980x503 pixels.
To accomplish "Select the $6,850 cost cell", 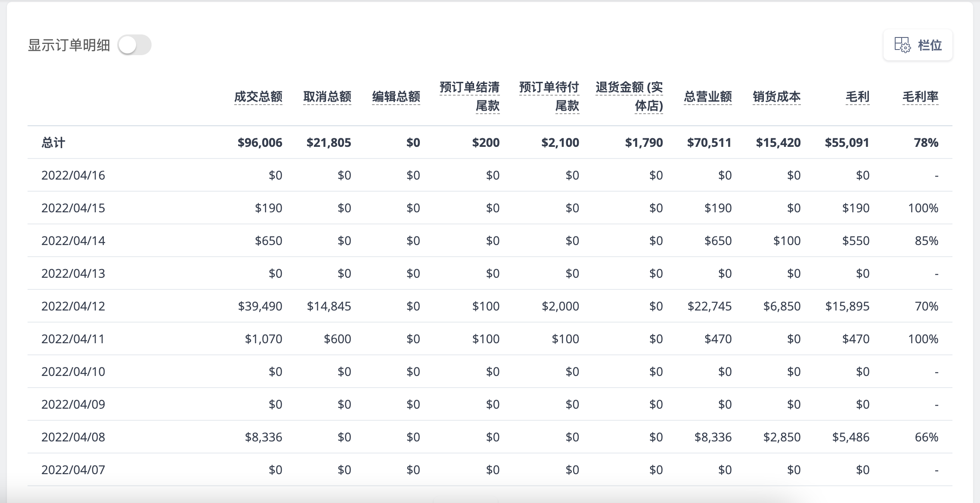I will [x=782, y=306].
